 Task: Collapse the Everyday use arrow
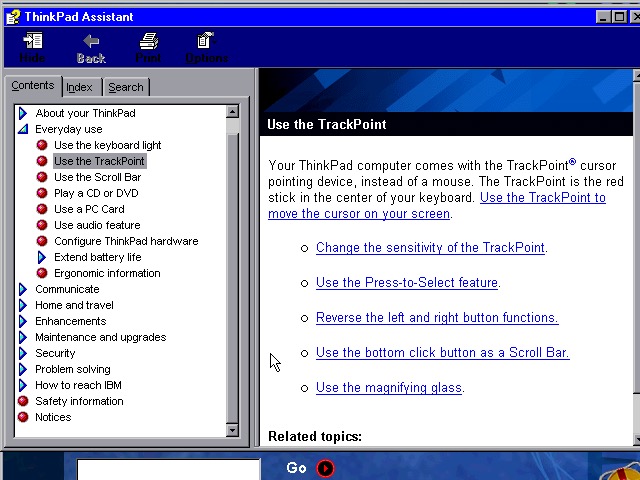point(23,129)
